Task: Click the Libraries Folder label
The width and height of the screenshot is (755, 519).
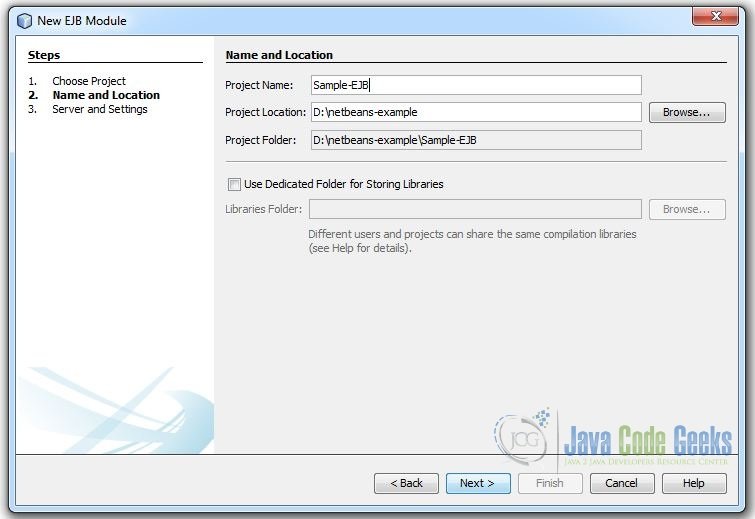Action: click(x=263, y=209)
